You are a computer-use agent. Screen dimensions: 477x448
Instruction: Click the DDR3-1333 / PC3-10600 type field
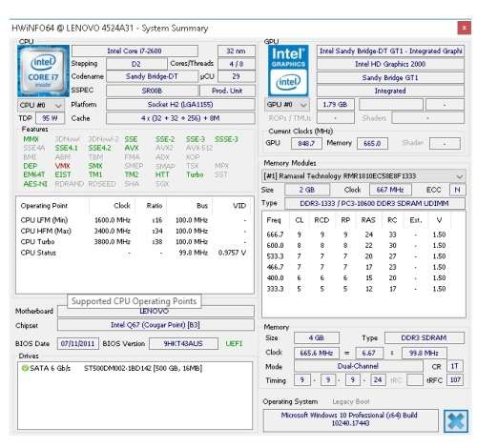click(x=375, y=203)
